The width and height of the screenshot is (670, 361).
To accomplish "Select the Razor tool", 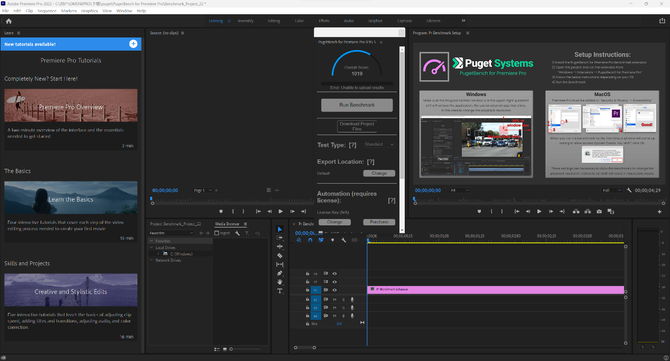I will 280,255.
